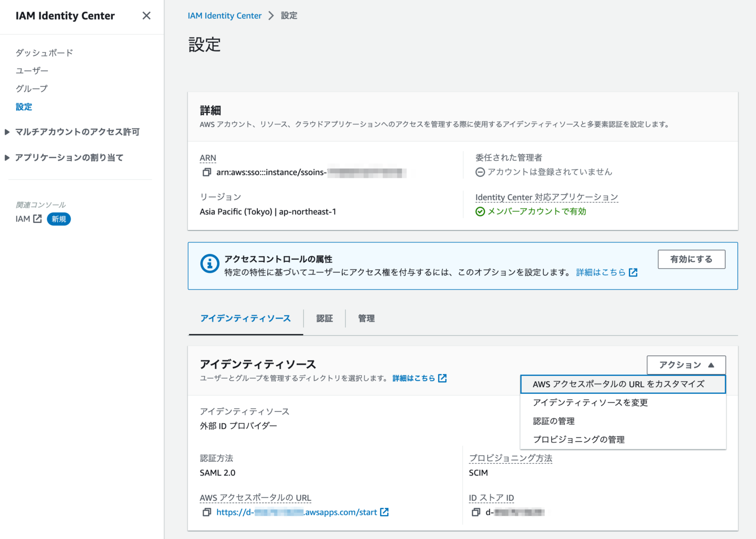Copy the AWS アクセスポータルの URL
This screenshot has height=539, width=756.
coord(207,512)
